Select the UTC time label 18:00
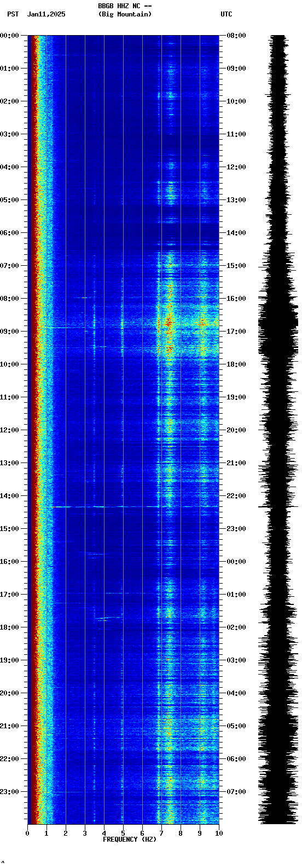 [236, 364]
